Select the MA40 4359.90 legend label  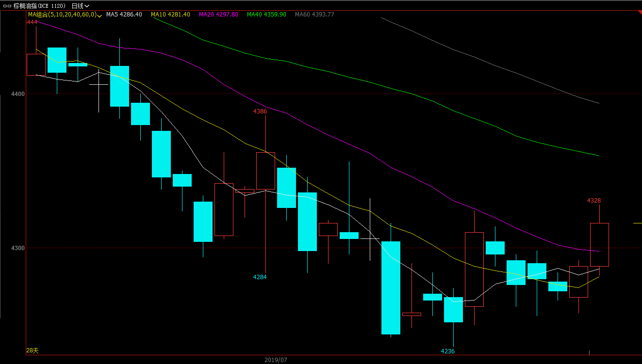coord(266,15)
